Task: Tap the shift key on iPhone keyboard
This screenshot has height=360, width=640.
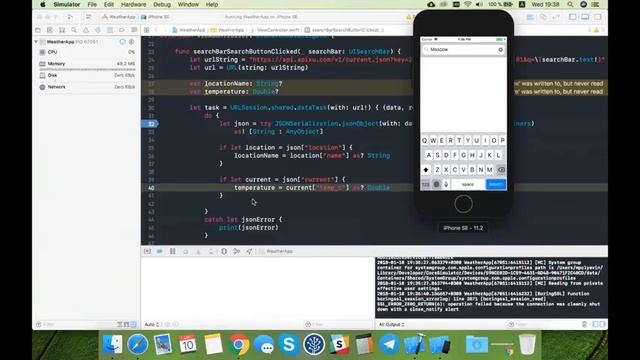Action: [426, 170]
